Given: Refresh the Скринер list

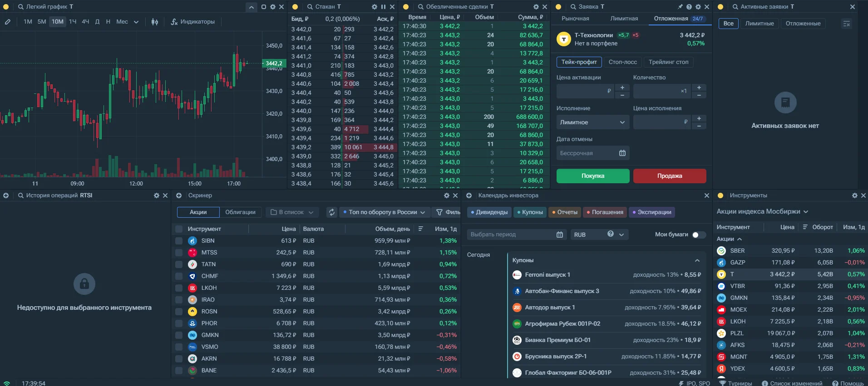Looking at the screenshot, I should (x=332, y=212).
